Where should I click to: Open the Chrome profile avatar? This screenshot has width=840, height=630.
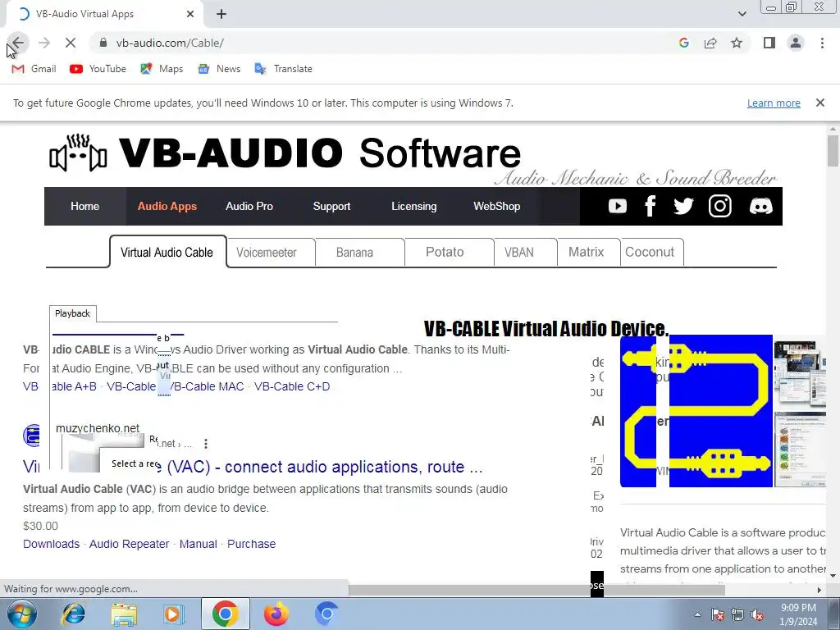tap(796, 43)
